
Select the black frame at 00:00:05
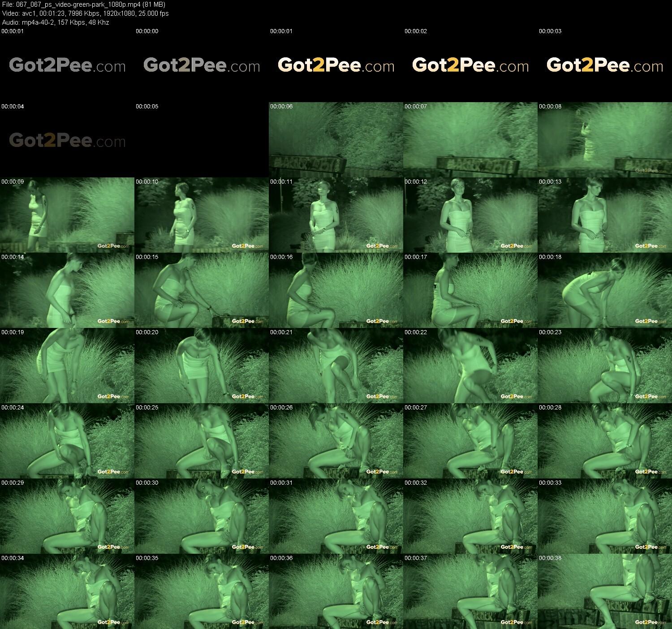(202, 140)
